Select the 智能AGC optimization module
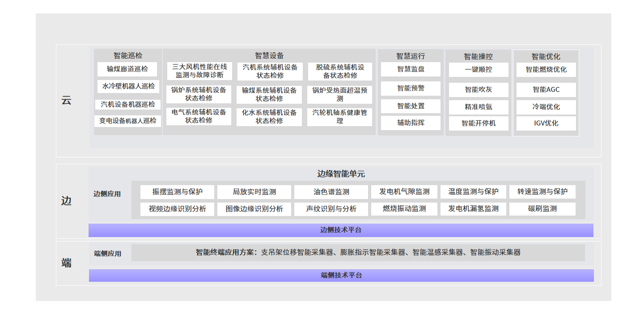The height and width of the screenshot is (322, 644). pos(546,89)
